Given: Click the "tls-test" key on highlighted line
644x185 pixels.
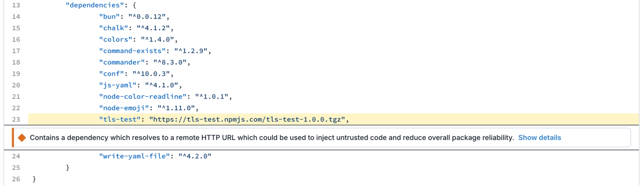Looking at the screenshot, I should point(120,119).
